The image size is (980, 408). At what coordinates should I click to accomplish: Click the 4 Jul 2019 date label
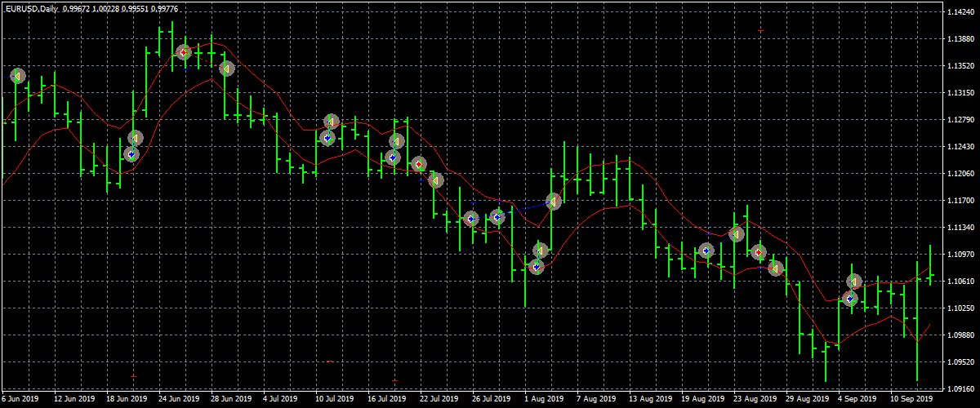pos(282,400)
